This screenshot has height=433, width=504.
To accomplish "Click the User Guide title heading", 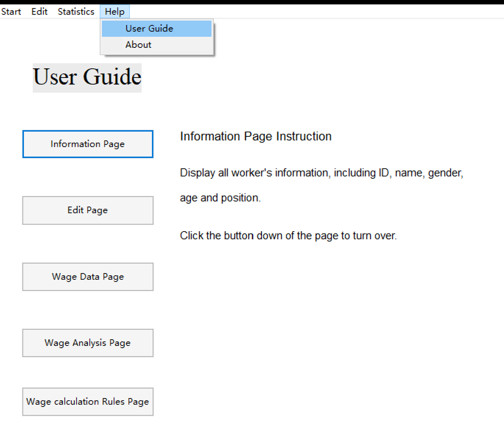I will [x=87, y=77].
